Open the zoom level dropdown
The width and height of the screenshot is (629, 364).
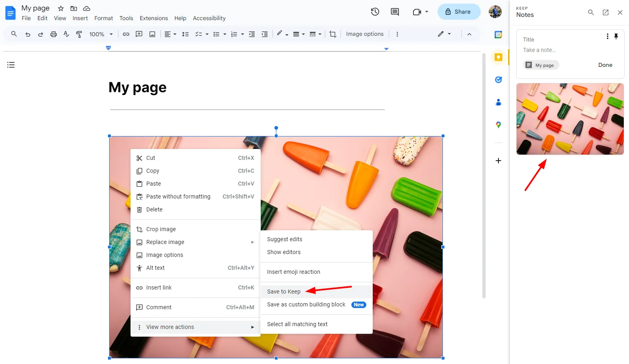(x=100, y=34)
